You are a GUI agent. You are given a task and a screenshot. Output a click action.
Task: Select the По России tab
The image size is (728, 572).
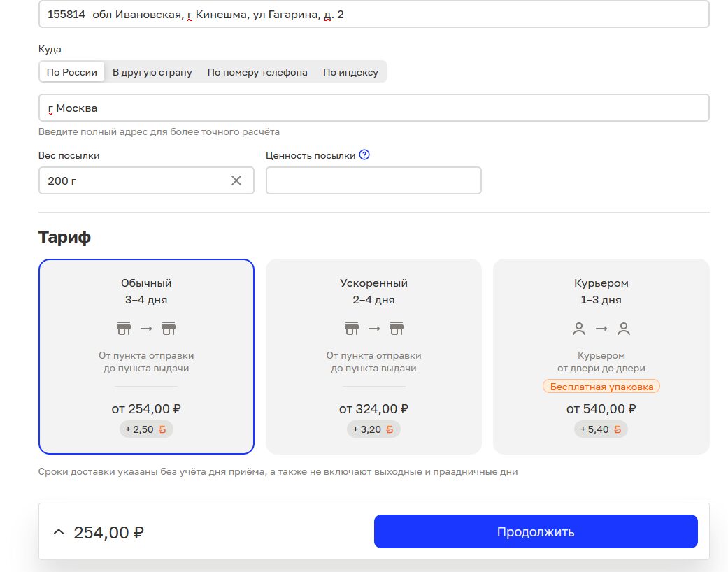[72, 72]
